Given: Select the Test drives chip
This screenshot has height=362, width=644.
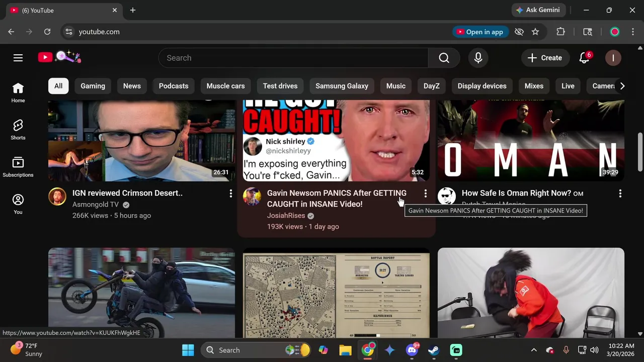Looking at the screenshot, I should pos(280,86).
